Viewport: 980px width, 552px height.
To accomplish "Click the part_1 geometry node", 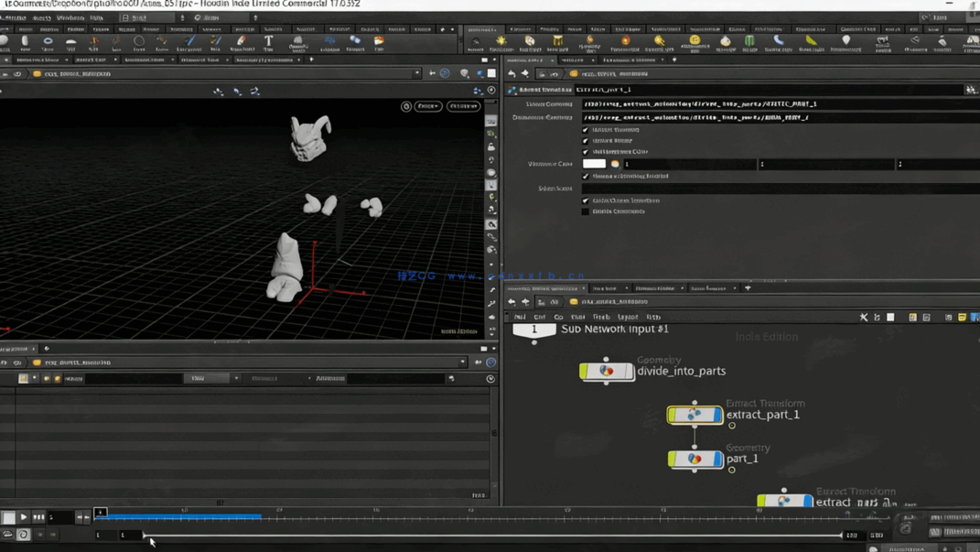I will [695, 459].
